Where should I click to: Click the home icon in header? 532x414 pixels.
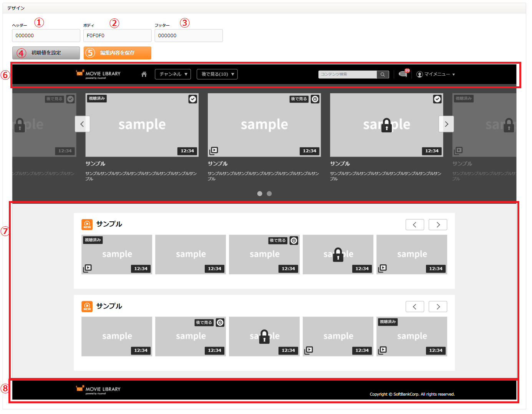(144, 74)
